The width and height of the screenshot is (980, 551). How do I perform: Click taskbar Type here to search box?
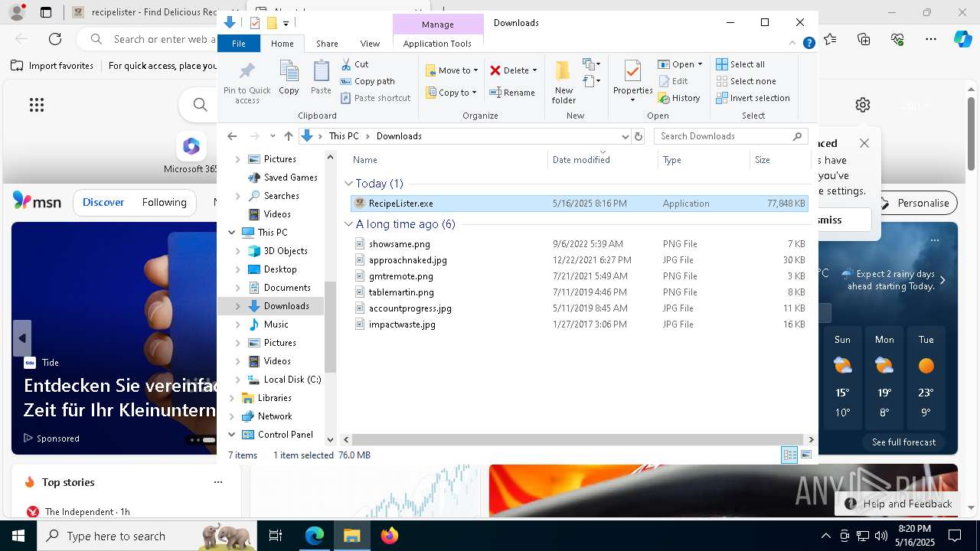pos(147,536)
